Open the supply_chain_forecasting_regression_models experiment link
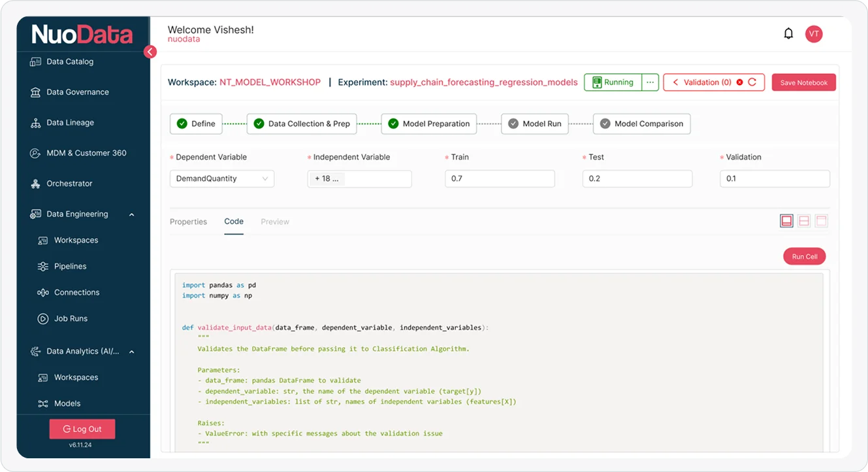The height and width of the screenshot is (472, 868). pos(484,82)
